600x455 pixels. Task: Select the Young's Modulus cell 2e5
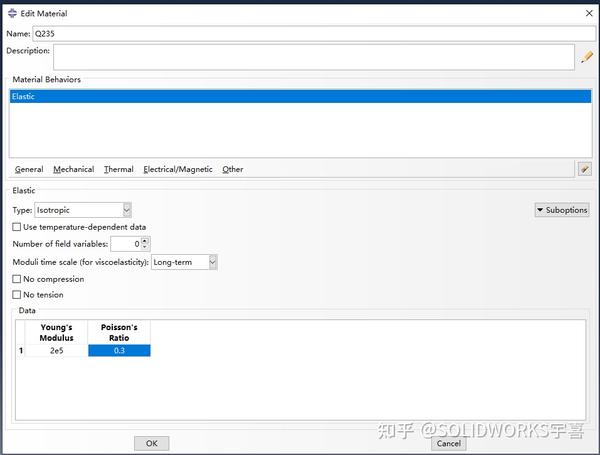[x=56, y=351]
